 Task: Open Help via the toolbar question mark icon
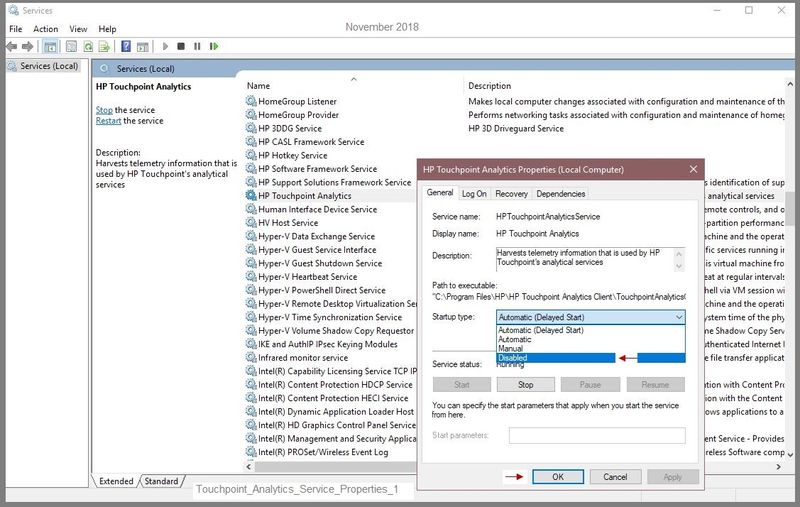(126, 46)
